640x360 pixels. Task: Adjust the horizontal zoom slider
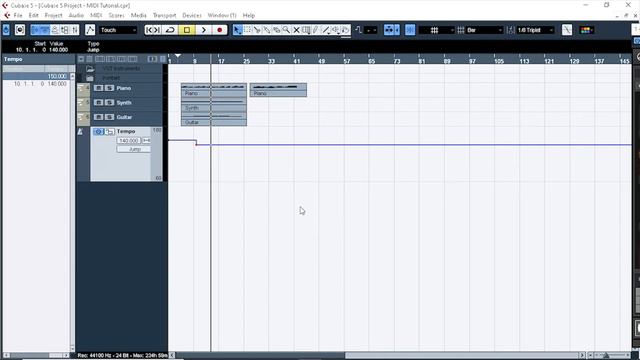(607, 356)
